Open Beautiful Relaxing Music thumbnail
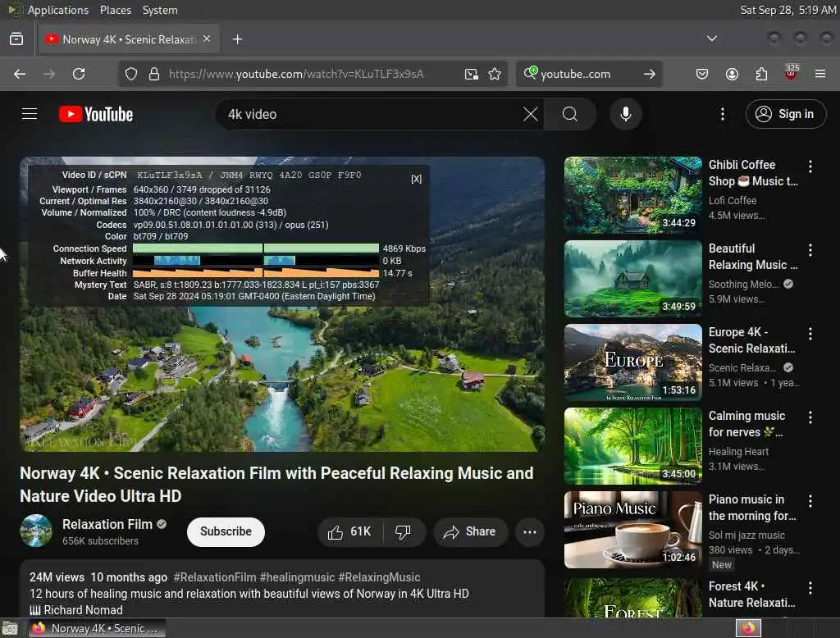 632,279
